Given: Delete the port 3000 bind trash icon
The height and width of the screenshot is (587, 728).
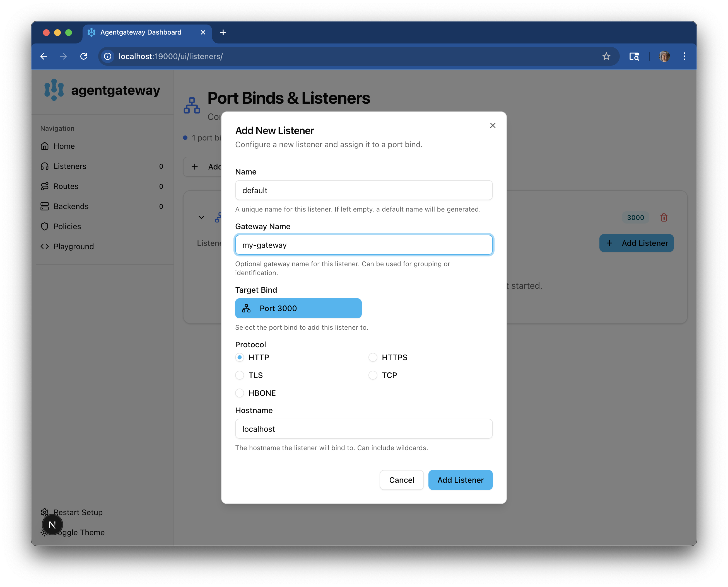Looking at the screenshot, I should click(663, 217).
